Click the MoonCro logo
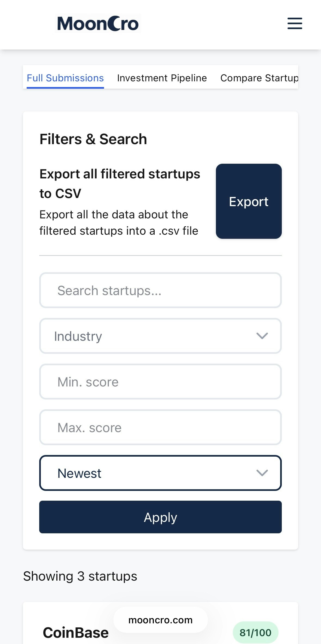321x644 pixels. (x=97, y=24)
